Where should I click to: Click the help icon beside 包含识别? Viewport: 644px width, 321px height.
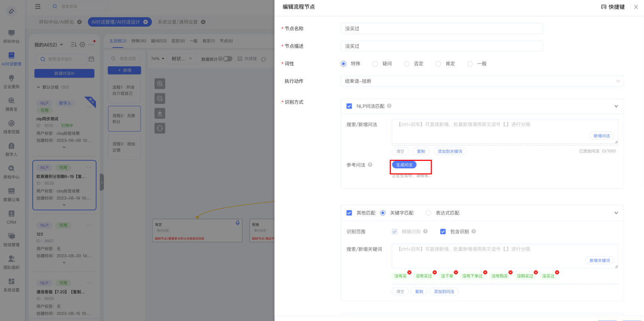click(474, 231)
